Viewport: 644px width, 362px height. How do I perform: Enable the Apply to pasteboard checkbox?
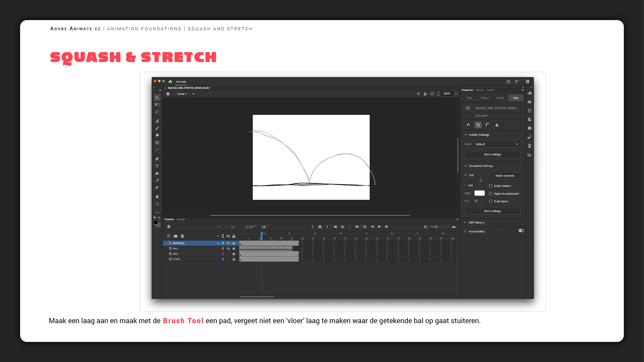(x=490, y=194)
